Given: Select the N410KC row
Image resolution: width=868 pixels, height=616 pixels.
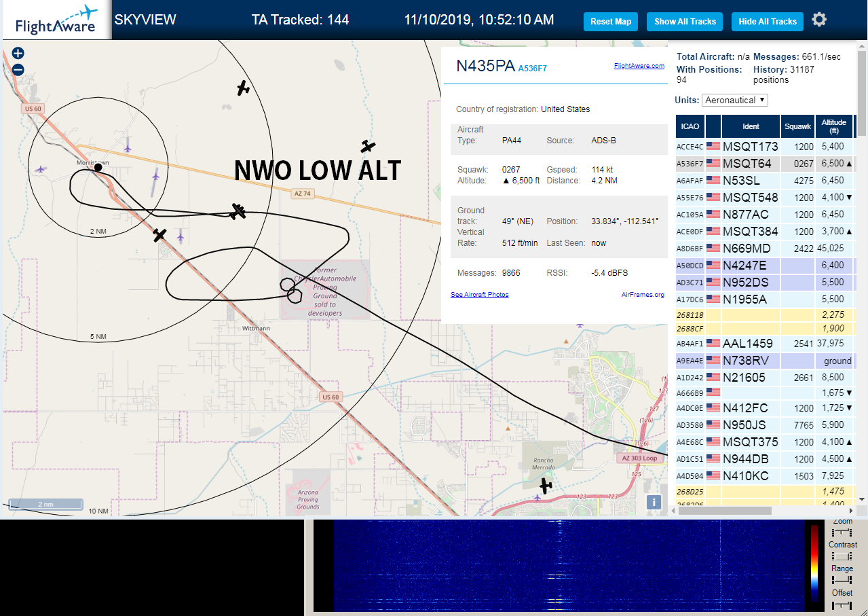Looking at the screenshot, I should tap(766, 475).
